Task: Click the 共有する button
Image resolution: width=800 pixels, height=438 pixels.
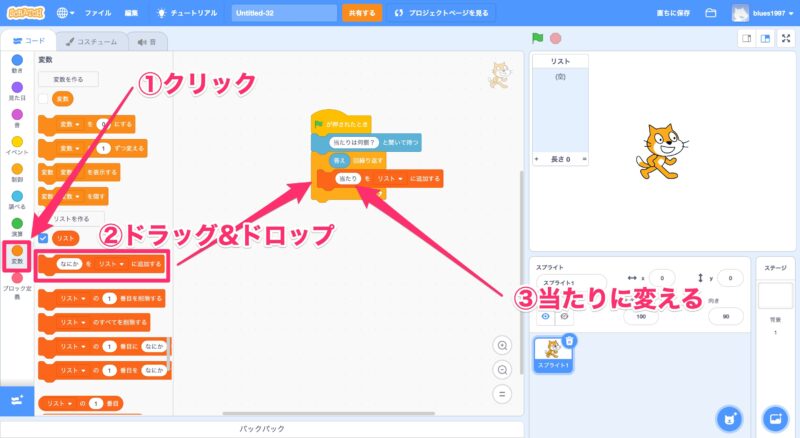Action: pyautogui.click(x=361, y=14)
